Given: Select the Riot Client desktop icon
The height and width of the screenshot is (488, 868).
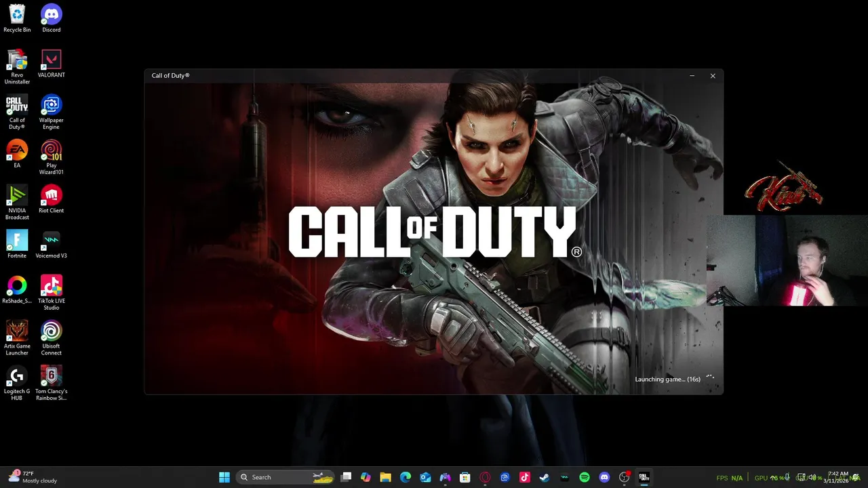Looking at the screenshot, I should click(x=52, y=199).
